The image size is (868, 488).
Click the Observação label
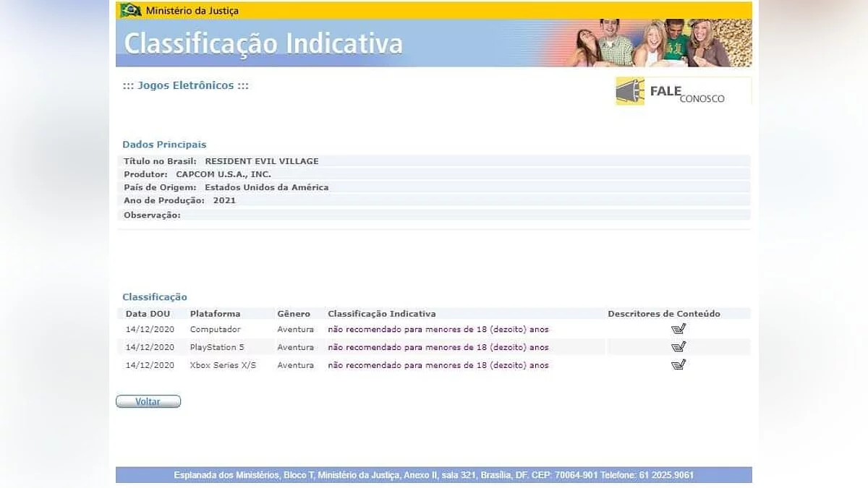coord(152,215)
